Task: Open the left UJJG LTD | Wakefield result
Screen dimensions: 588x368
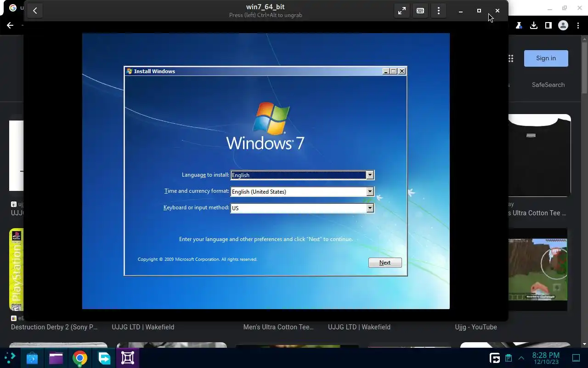Action: [143, 327]
